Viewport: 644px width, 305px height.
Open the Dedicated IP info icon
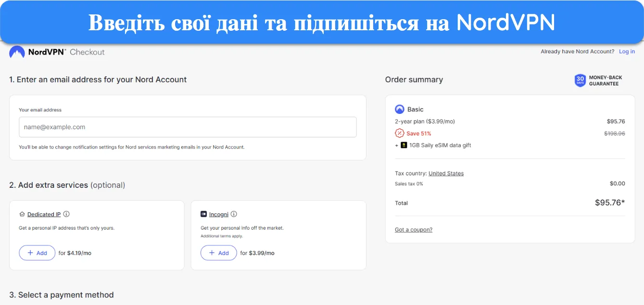pos(66,214)
